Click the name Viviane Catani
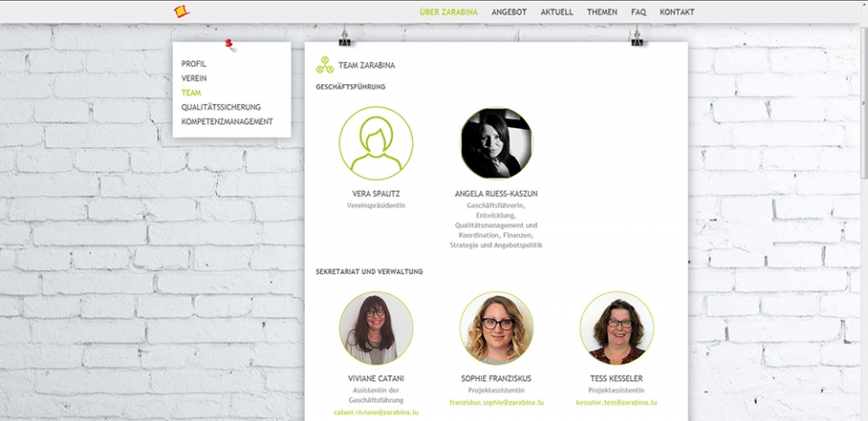The height and width of the screenshot is (421, 868). pos(376,379)
